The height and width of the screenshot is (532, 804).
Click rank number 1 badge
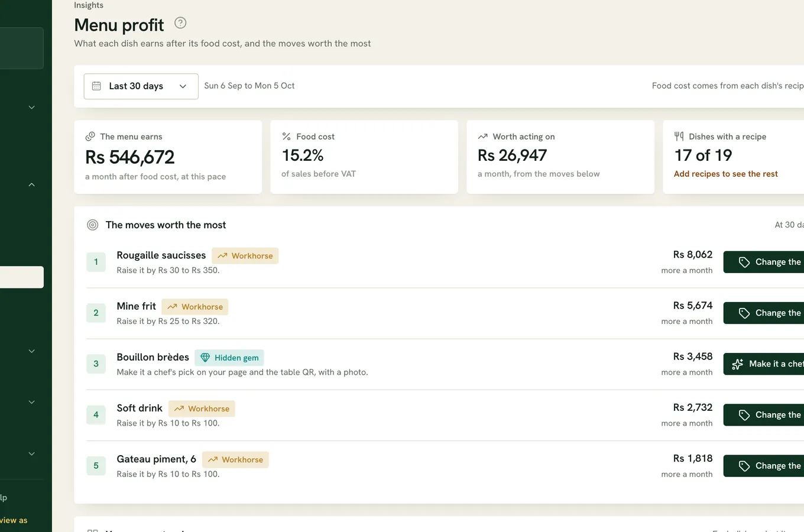[96, 262]
